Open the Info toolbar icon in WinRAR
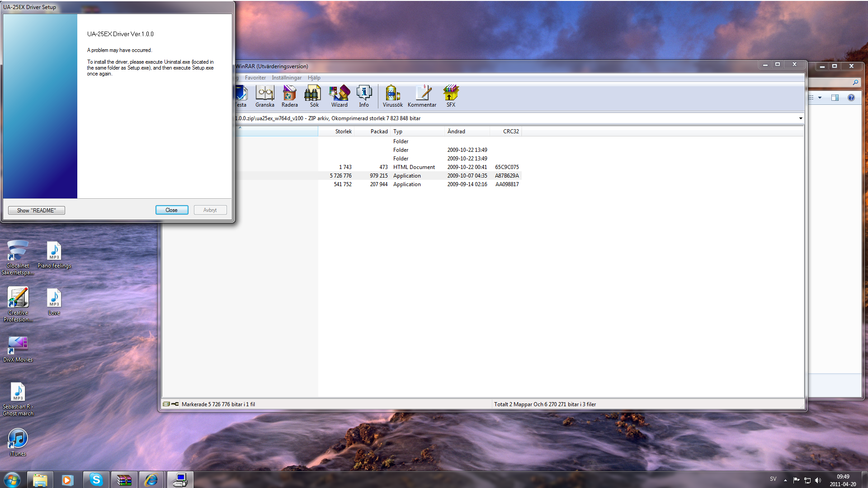The width and height of the screenshot is (868, 488). coord(364,96)
